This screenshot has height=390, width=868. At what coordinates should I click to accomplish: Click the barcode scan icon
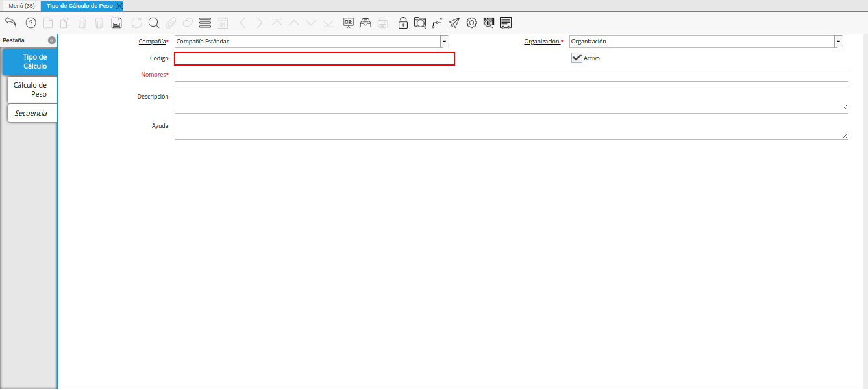(x=489, y=23)
